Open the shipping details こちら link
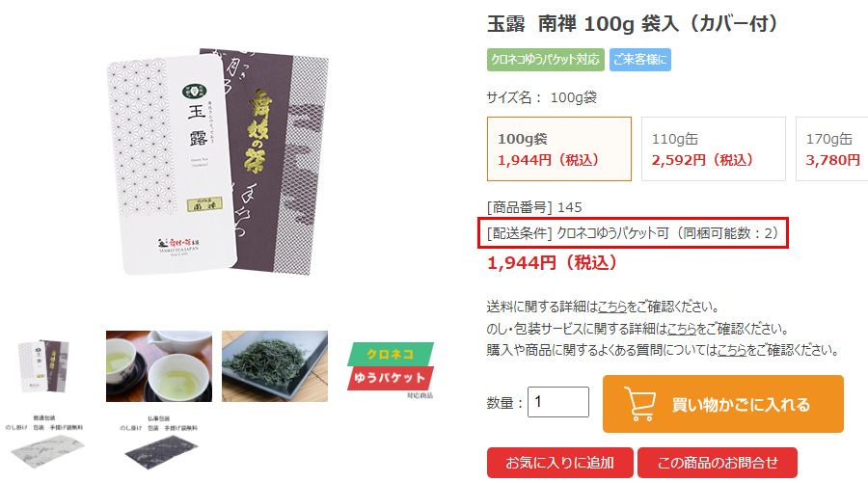868x482 pixels. click(612, 307)
